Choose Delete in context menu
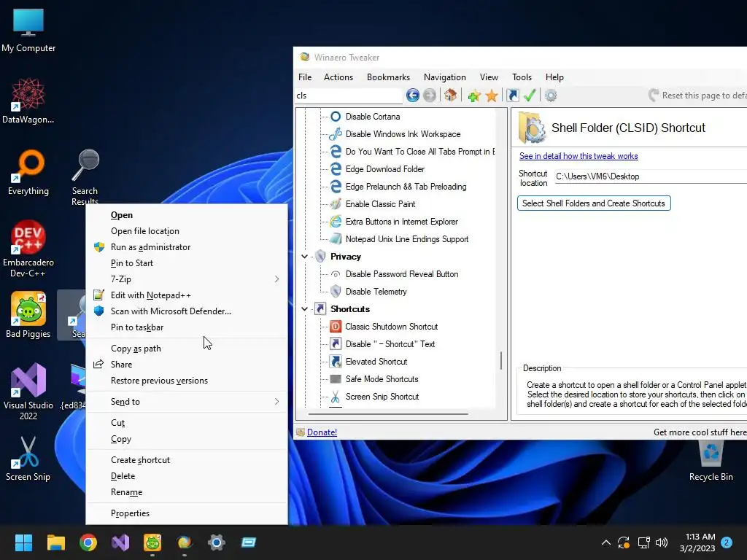 click(187, 476)
